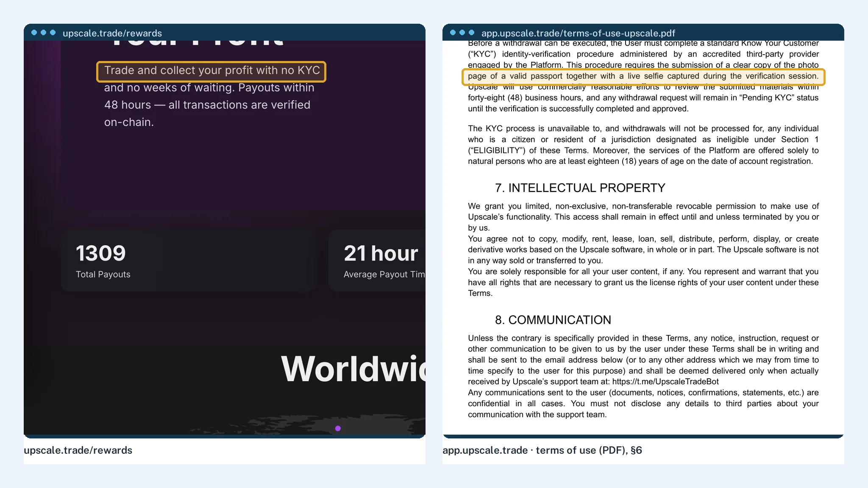868x488 pixels.
Task: Click the upscale.trade/rewards address bar text
Action: [x=112, y=33]
